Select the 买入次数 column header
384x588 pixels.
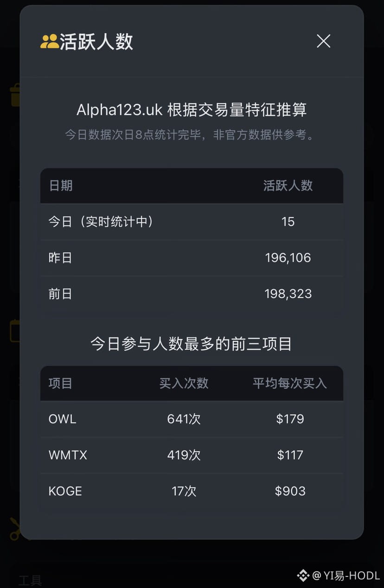(184, 383)
